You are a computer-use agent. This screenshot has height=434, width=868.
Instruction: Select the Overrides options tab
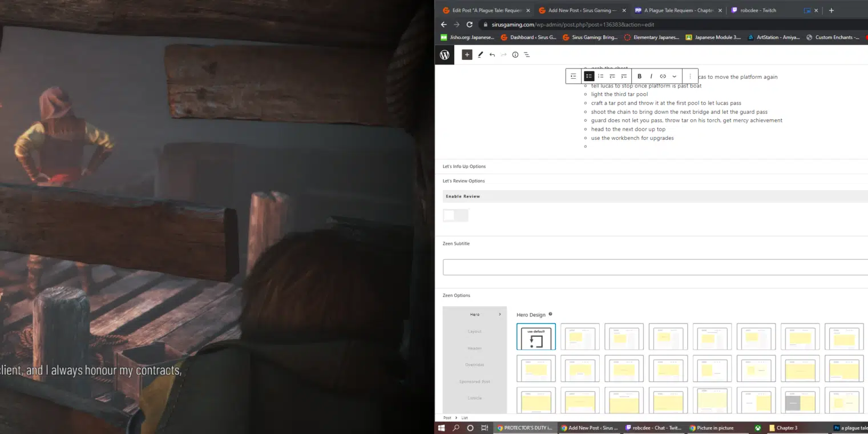point(475,364)
